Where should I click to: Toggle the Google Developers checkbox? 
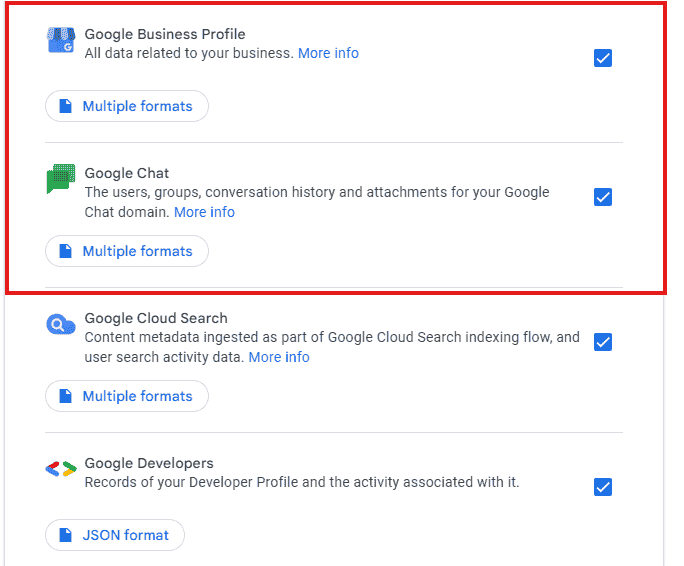coord(603,487)
